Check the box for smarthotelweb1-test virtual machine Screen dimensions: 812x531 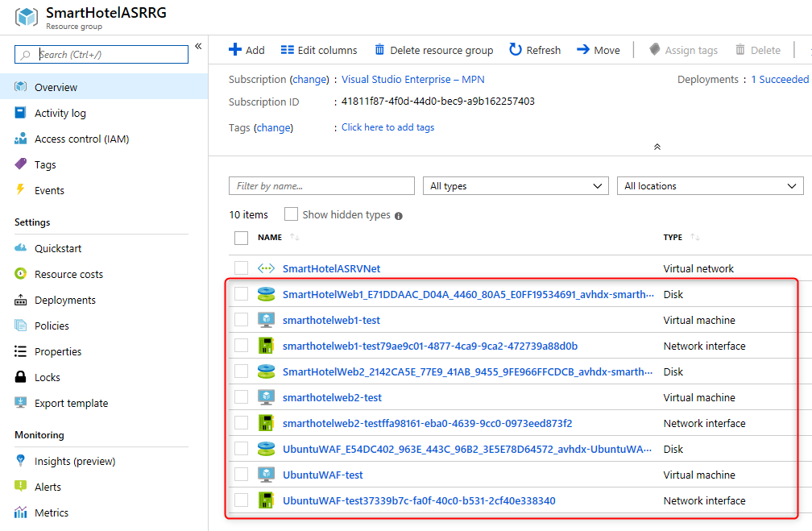coord(242,320)
